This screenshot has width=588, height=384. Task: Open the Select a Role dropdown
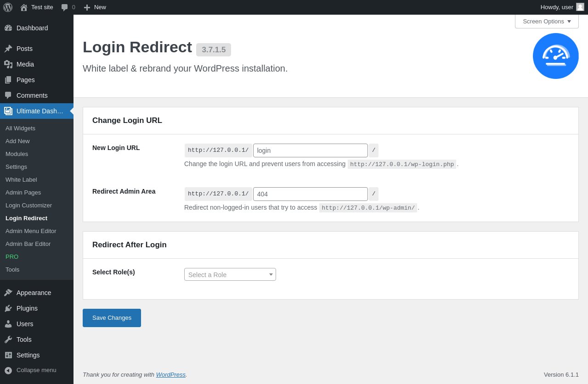[230, 274]
